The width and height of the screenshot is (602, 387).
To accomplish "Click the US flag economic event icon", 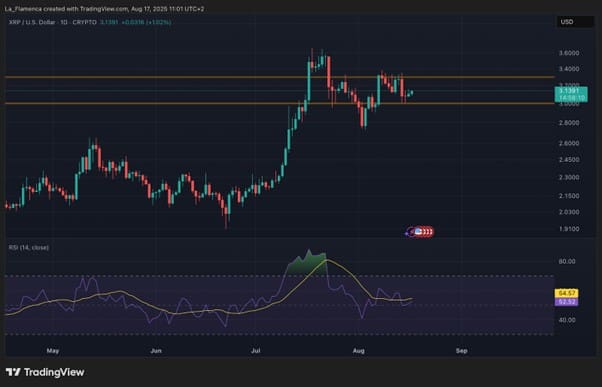I will tap(418, 232).
